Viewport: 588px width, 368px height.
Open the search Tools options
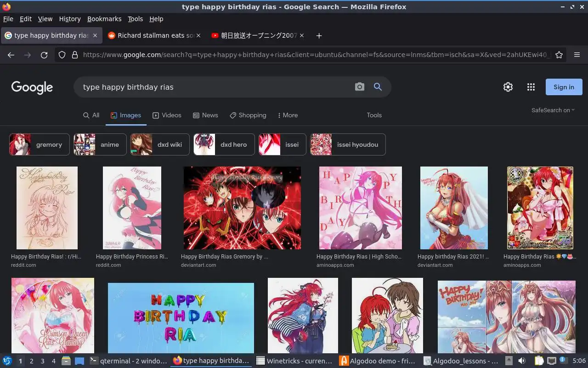(374, 115)
